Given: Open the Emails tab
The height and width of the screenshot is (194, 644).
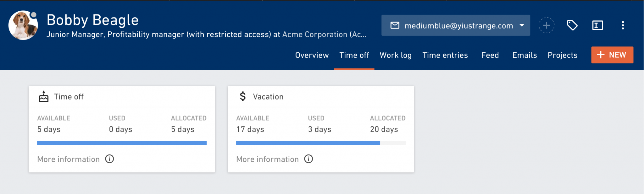Looking at the screenshot, I should click(525, 55).
